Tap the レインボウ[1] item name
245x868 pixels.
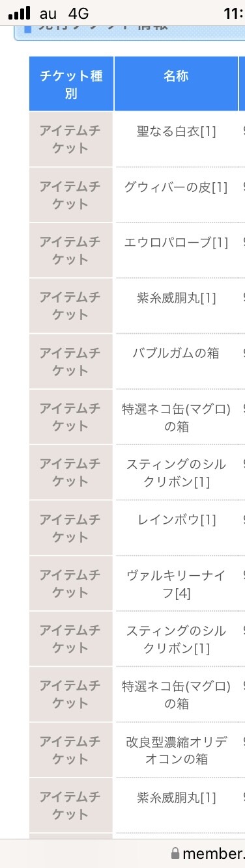coord(176,520)
